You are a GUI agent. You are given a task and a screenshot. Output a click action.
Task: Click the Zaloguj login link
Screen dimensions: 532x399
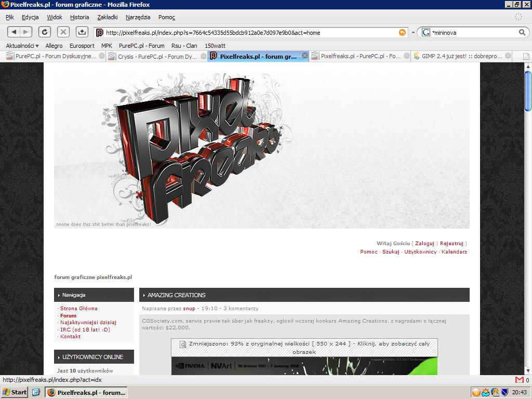(424, 243)
